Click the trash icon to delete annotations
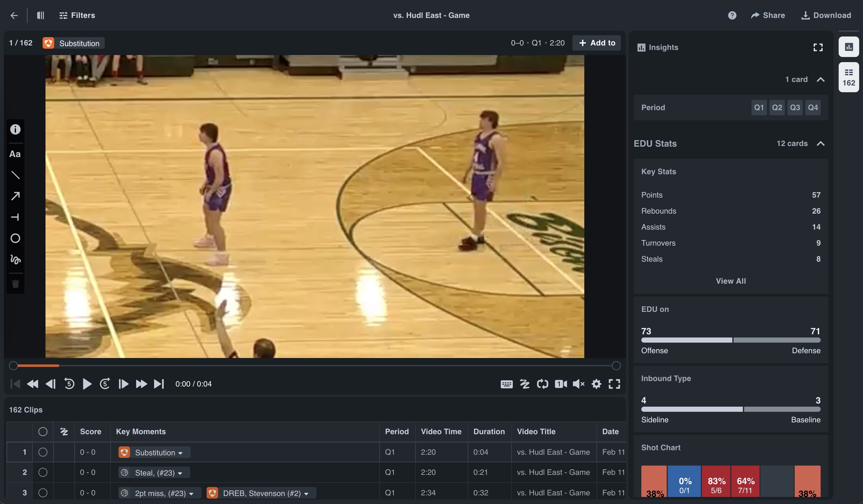 (x=15, y=284)
